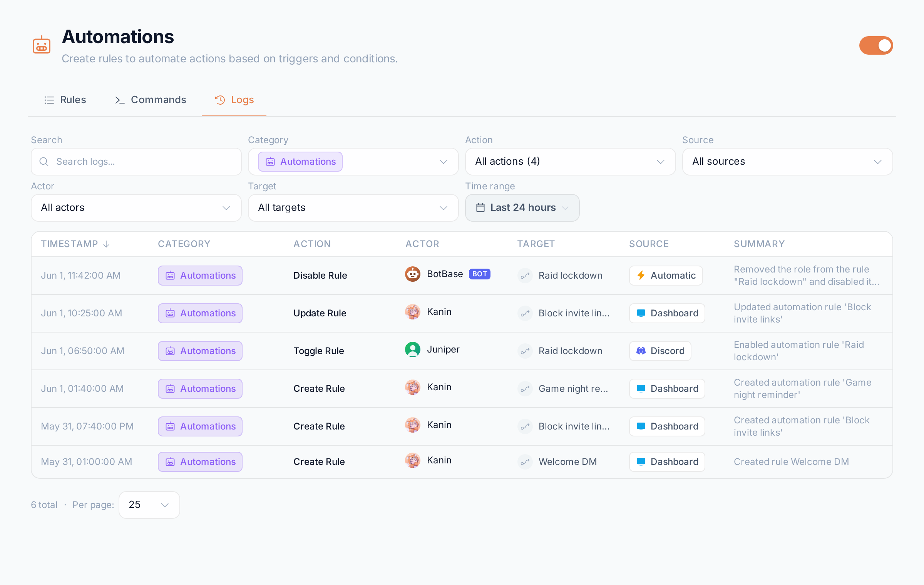Click Kanin's avatar in Update Rule row
The image size is (924, 585).
(413, 312)
